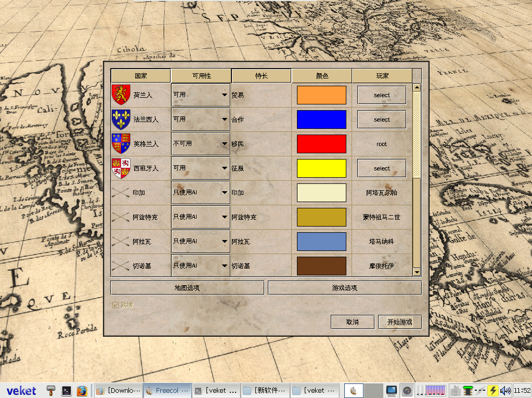
Task: Click the Dutch coat of arms icon
Action: click(x=121, y=95)
